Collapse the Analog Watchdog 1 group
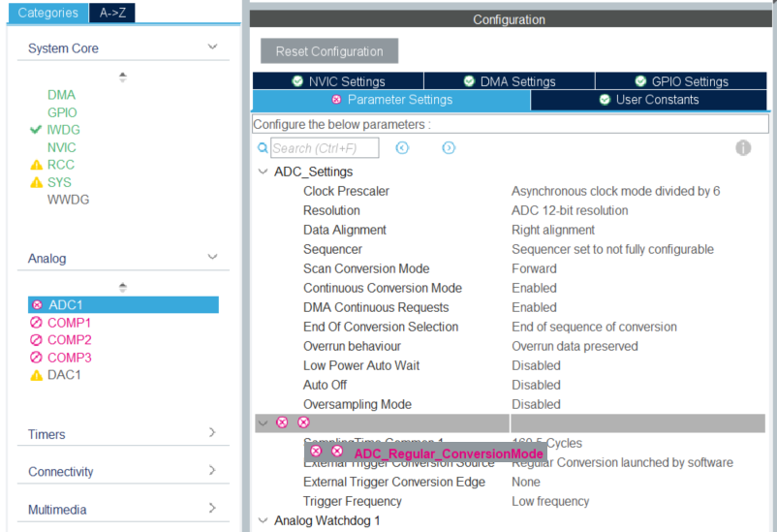The height and width of the screenshot is (532, 777). tap(263, 520)
